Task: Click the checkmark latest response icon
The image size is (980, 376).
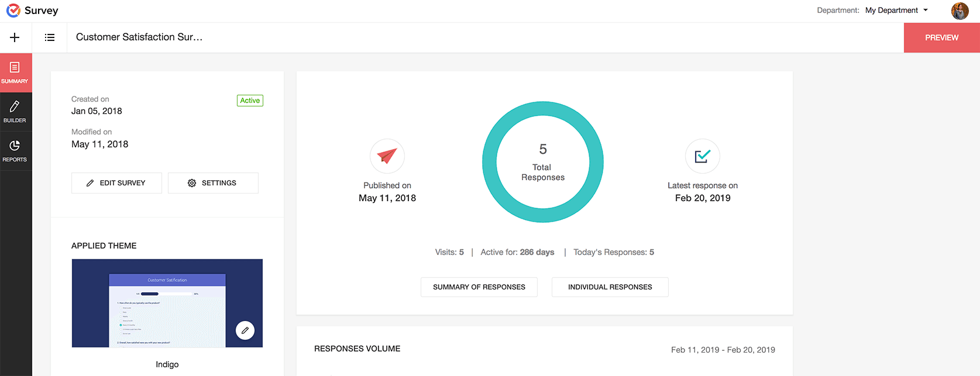Action: click(703, 156)
